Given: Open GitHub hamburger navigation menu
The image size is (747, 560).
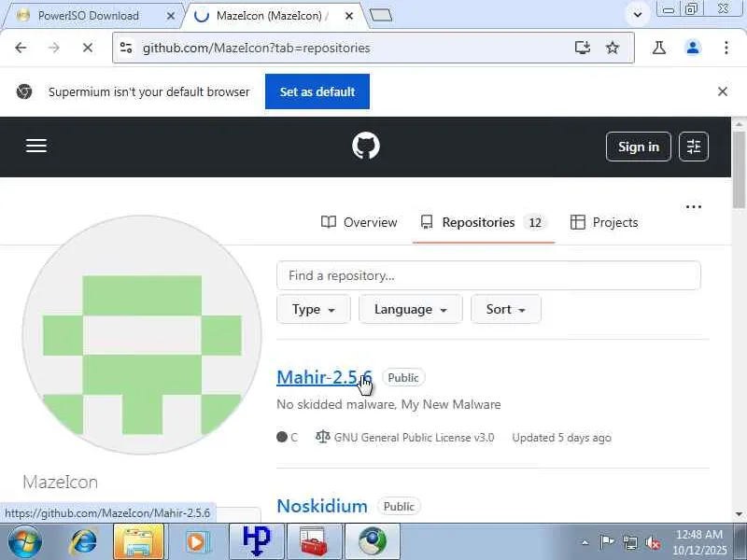Looking at the screenshot, I should pyautogui.click(x=36, y=146).
